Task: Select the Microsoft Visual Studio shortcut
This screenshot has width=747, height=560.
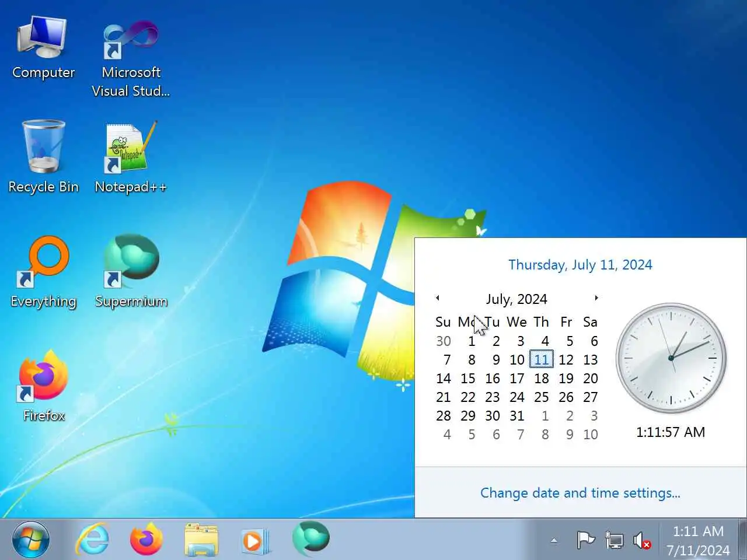Action: (131, 58)
